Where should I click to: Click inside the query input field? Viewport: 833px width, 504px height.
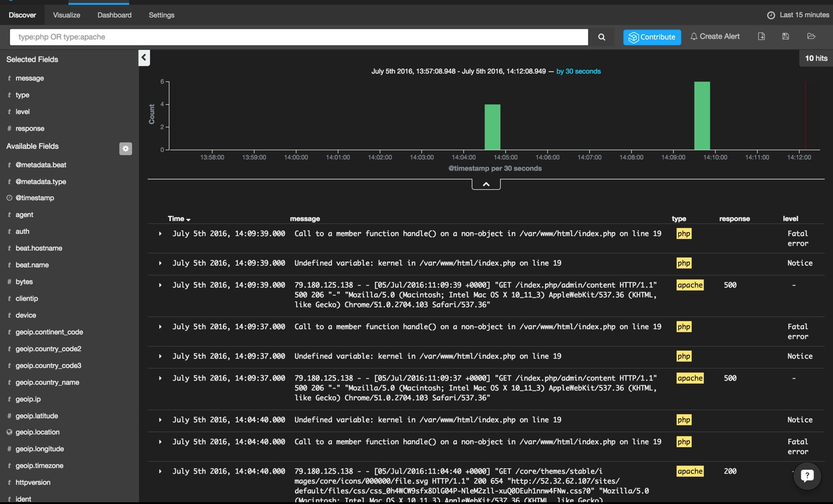[289, 36]
